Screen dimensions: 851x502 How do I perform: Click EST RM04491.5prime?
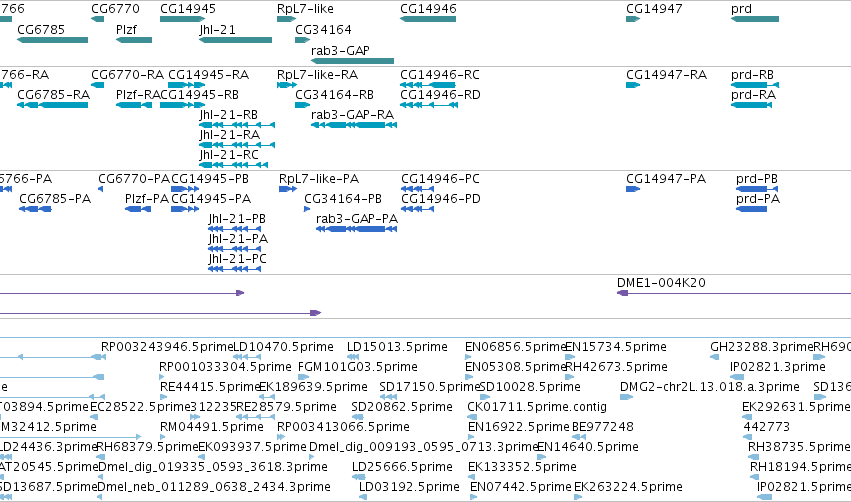[x=212, y=427]
